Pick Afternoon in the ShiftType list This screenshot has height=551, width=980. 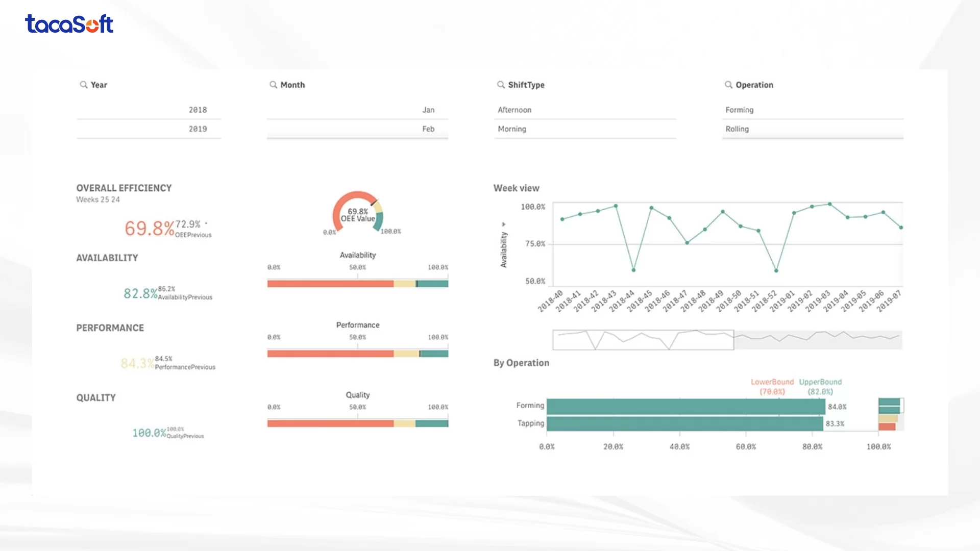point(514,110)
